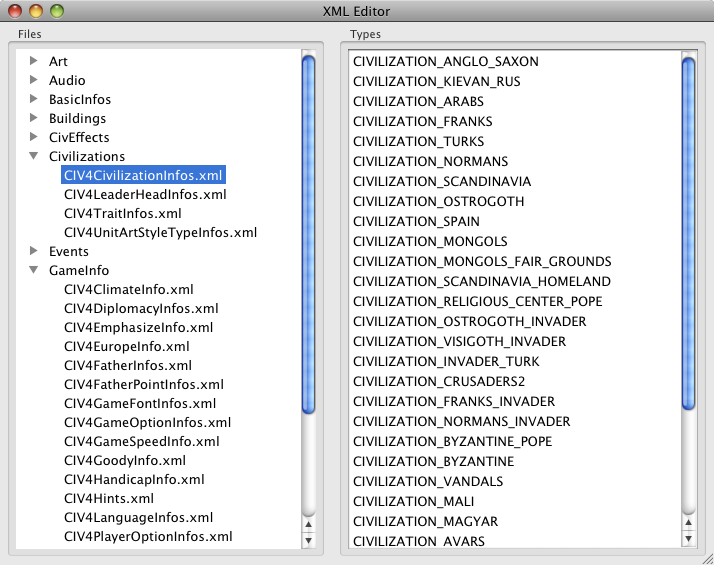The width and height of the screenshot is (714, 565).
Task: Select the Art tree label
Action: 58,61
